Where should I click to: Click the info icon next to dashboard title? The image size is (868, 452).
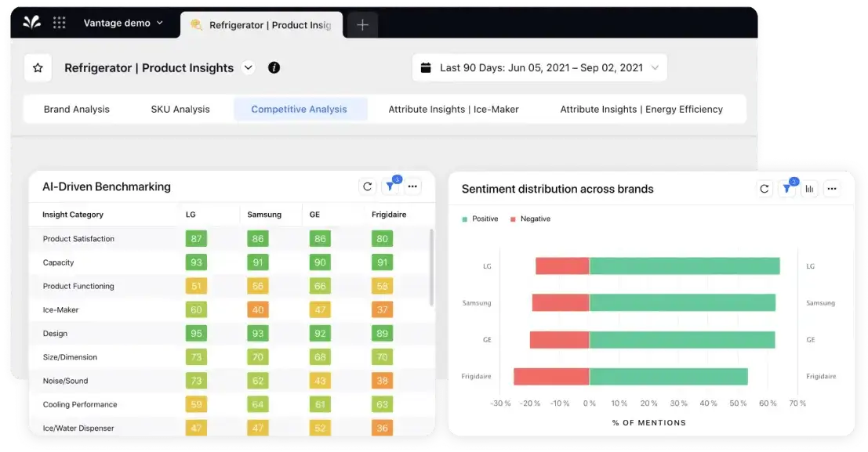(x=273, y=67)
